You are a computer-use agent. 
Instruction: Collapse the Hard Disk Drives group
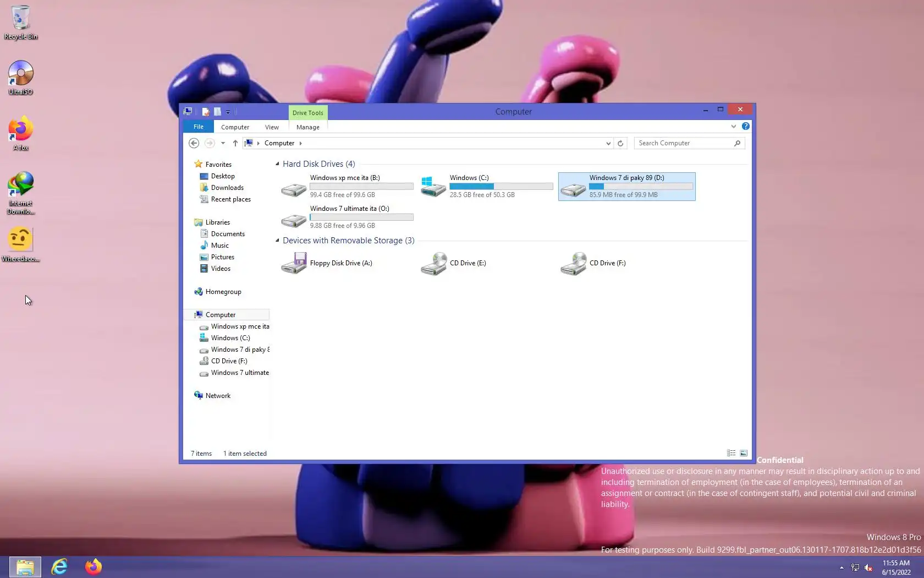pos(277,164)
